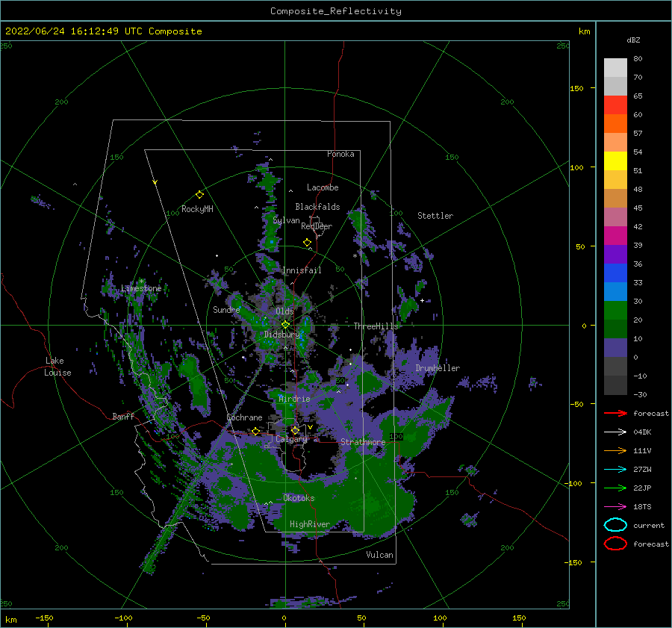This screenshot has height=628, width=672.
Task: Click the Sylvan label on map
Action: [x=286, y=220]
